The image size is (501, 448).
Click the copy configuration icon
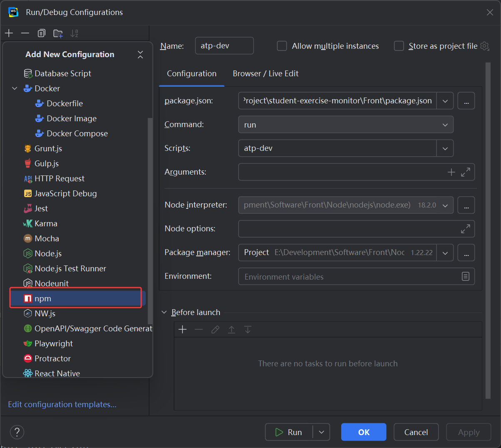pos(41,33)
